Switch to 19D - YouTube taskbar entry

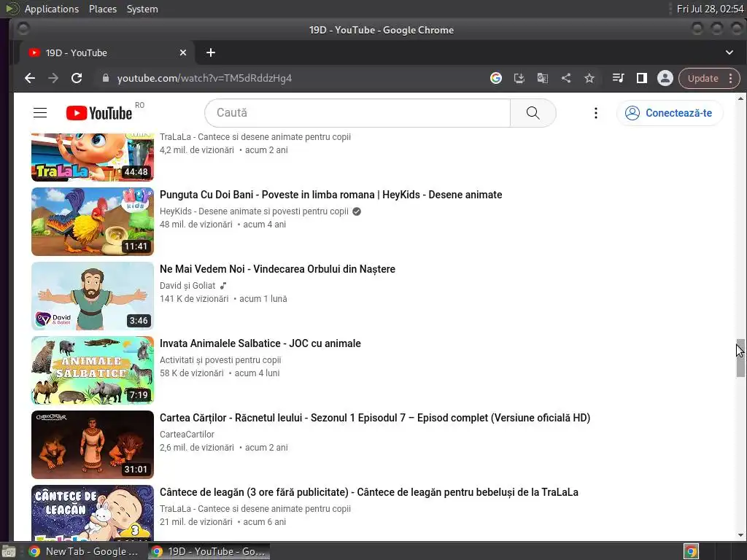pos(209,551)
